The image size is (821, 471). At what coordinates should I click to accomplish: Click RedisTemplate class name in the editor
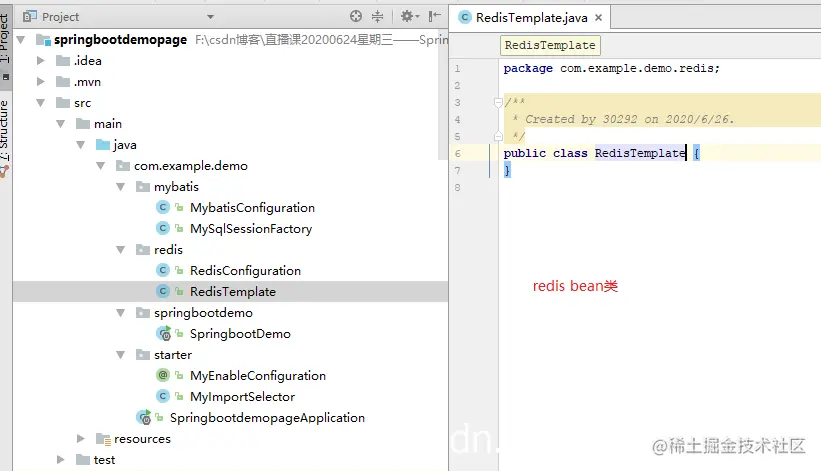(640, 153)
